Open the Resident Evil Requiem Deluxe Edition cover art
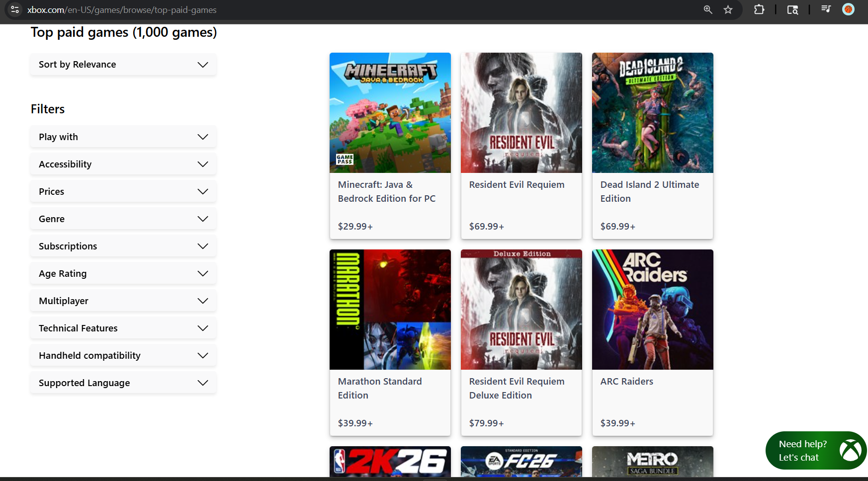 (x=521, y=310)
